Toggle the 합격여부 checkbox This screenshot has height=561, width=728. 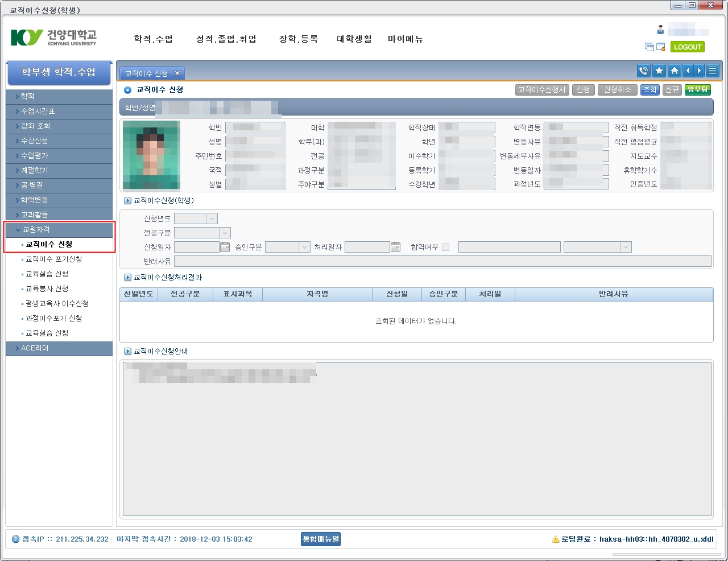[x=445, y=247]
